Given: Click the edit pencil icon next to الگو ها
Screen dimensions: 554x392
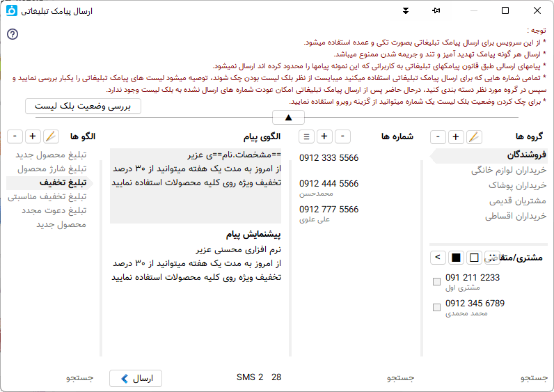Looking at the screenshot, I should (52, 136).
